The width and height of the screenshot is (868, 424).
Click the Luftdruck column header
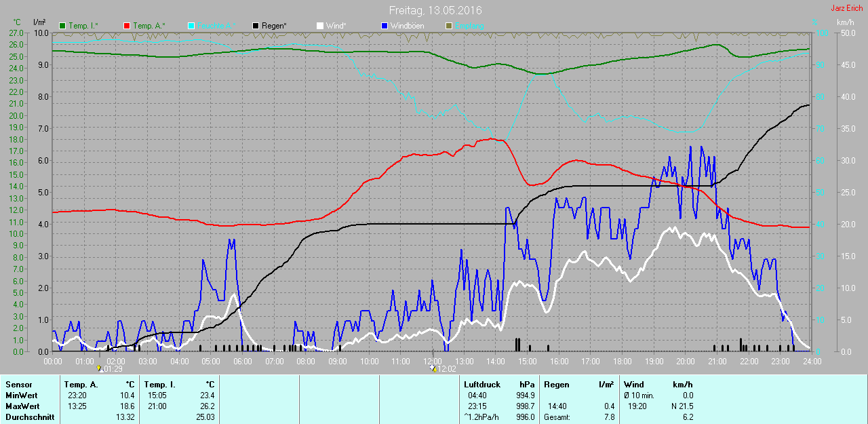[482, 385]
